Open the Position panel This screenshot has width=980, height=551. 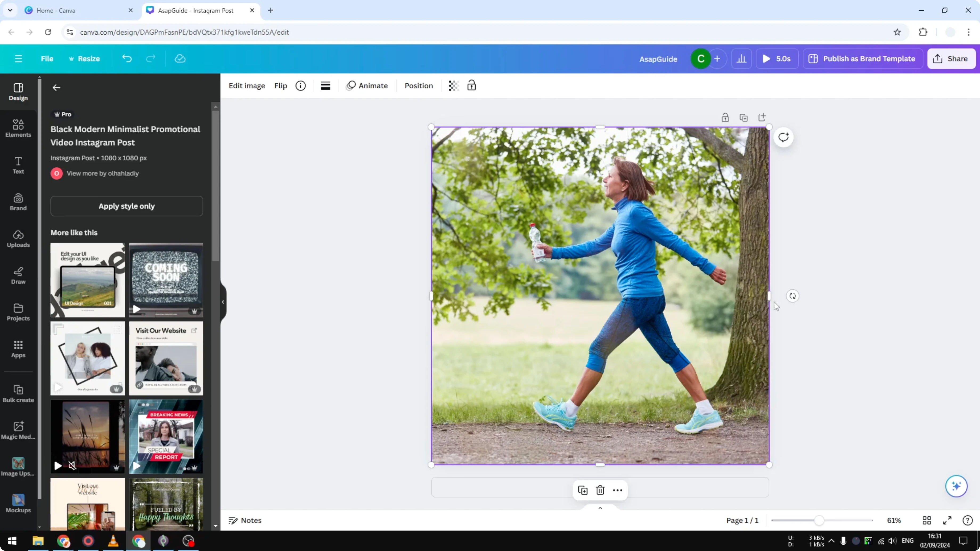tap(419, 86)
